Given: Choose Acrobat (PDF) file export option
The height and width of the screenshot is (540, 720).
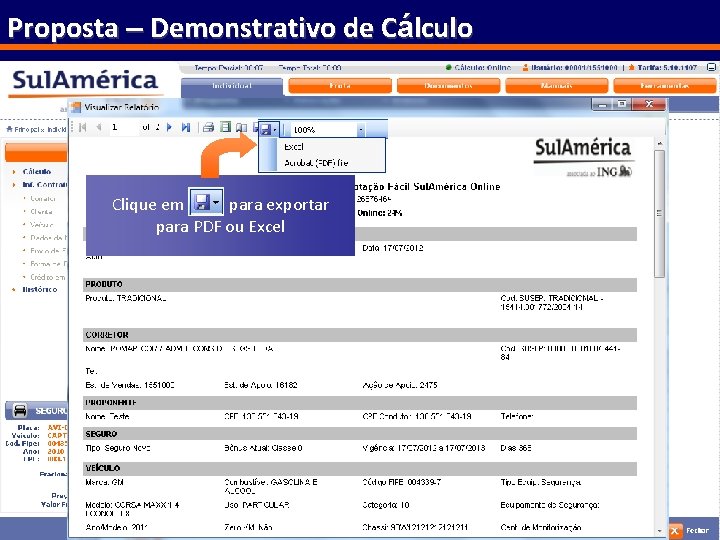Looking at the screenshot, I should click(x=316, y=163).
